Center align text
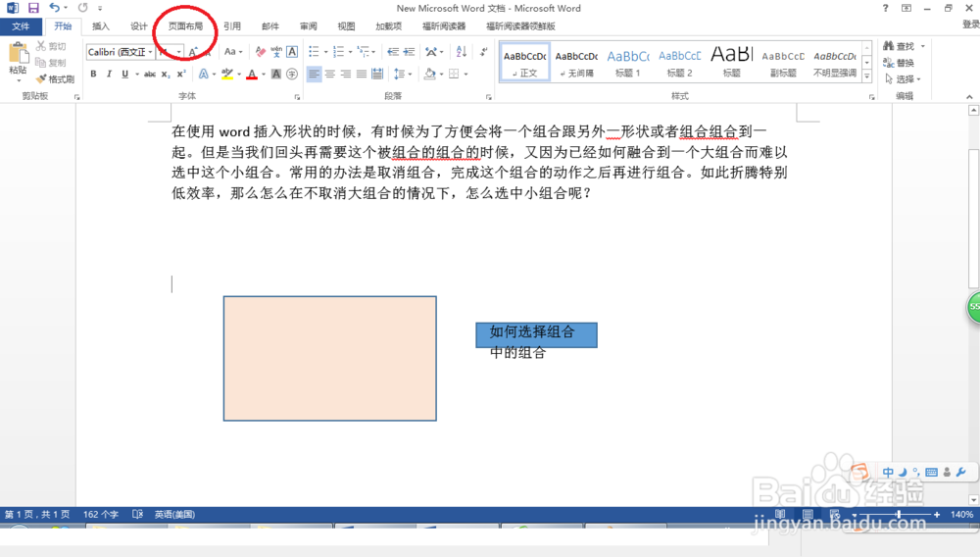 330,74
